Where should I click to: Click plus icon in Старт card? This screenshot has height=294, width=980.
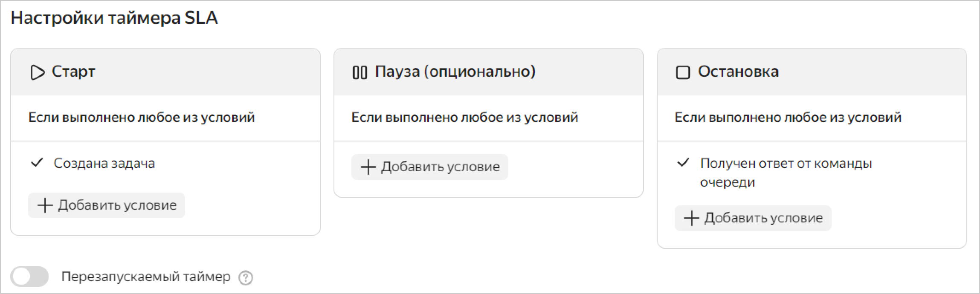45,205
